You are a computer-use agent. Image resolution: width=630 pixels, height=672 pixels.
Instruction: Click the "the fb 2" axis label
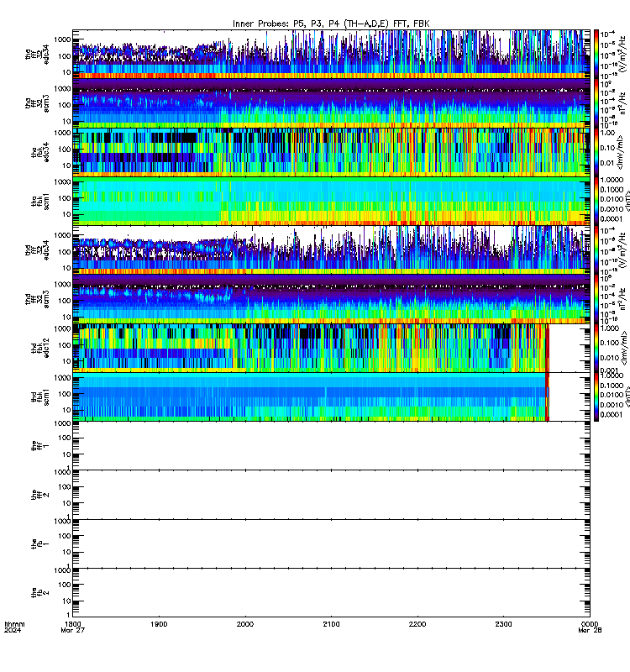coord(40,593)
